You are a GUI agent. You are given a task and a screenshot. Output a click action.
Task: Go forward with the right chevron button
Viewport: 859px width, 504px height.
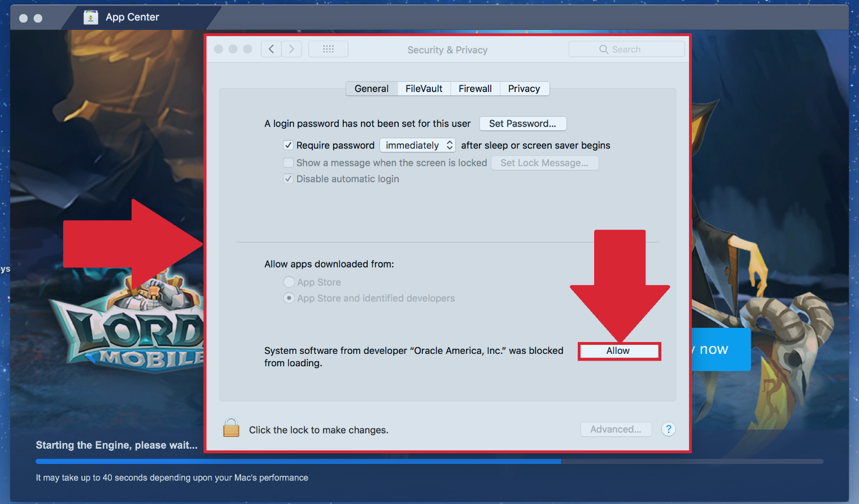291,49
